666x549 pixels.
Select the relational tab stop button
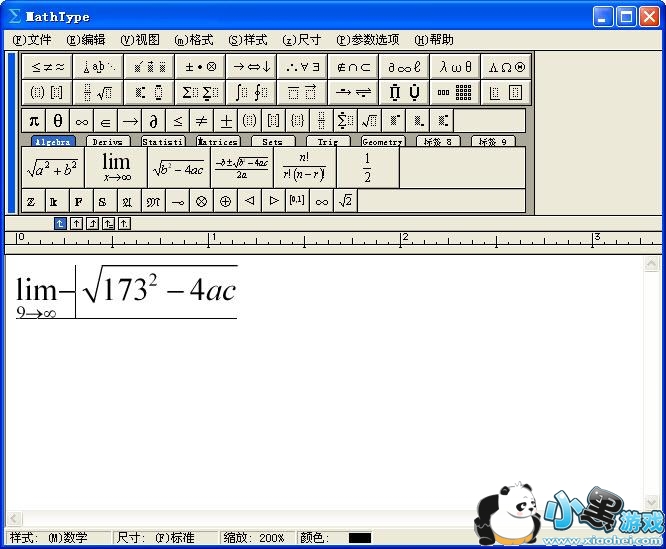coord(108,223)
